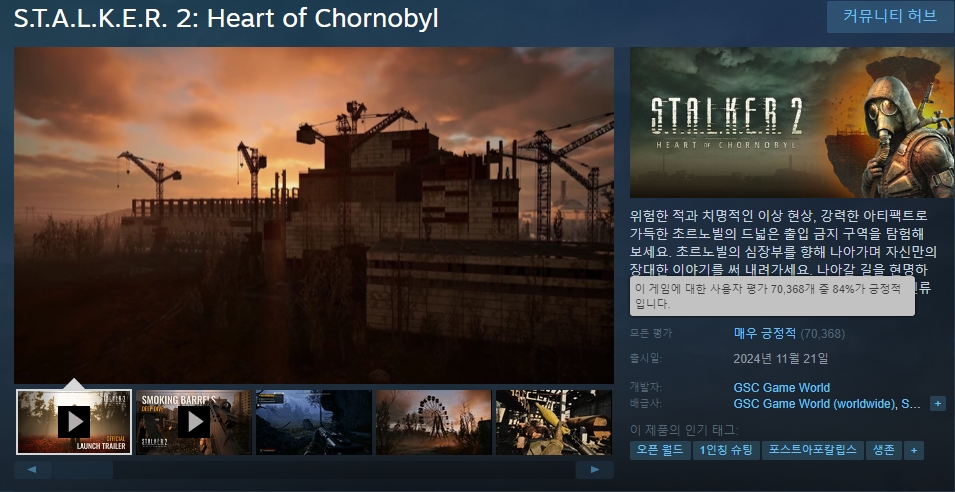955x492 pixels.
Task: Select the rocket launcher screenshot thumbnail
Action: click(x=554, y=422)
